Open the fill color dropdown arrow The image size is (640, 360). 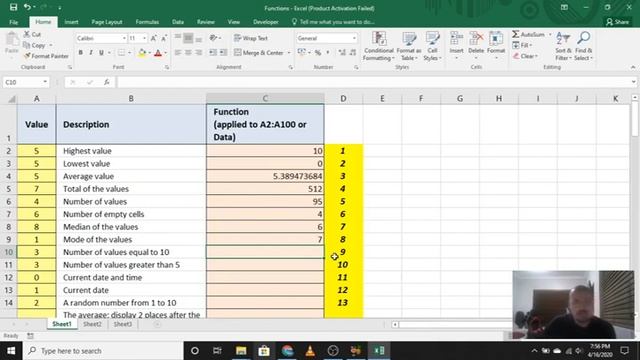[149, 53]
